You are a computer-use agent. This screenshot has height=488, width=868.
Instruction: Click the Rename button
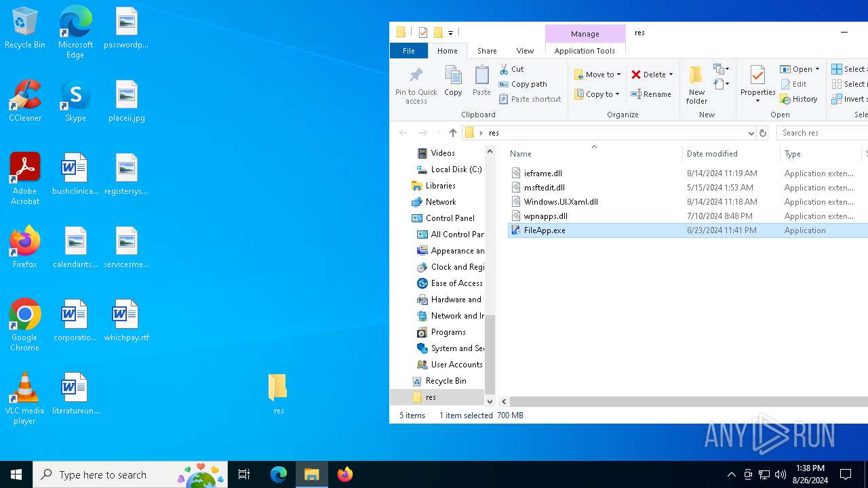pyautogui.click(x=651, y=94)
